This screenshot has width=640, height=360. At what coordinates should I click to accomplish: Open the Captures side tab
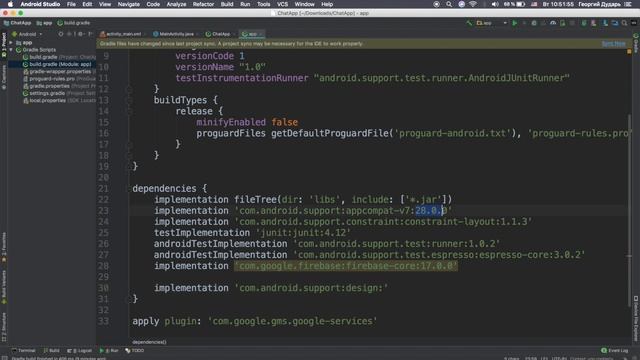tap(4, 77)
